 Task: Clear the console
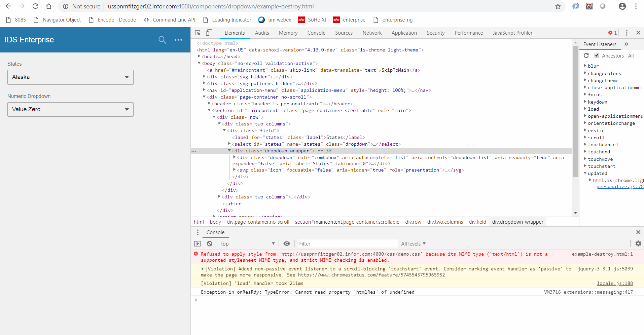[x=210, y=244]
